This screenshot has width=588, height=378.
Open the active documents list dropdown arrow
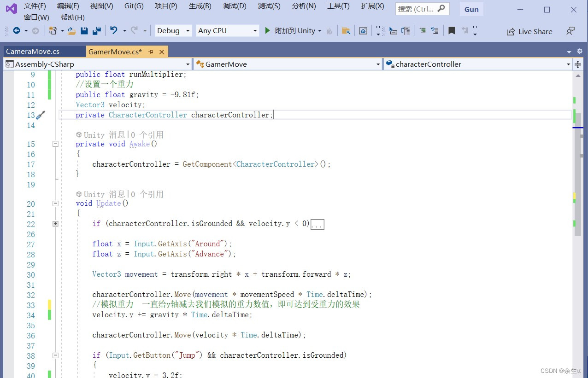tap(569, 52)
